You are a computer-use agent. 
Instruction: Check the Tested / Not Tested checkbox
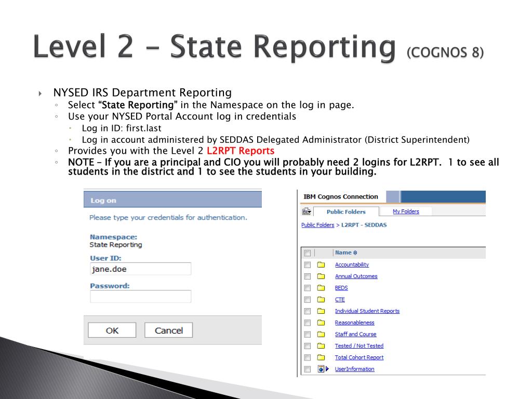(308, 345)
